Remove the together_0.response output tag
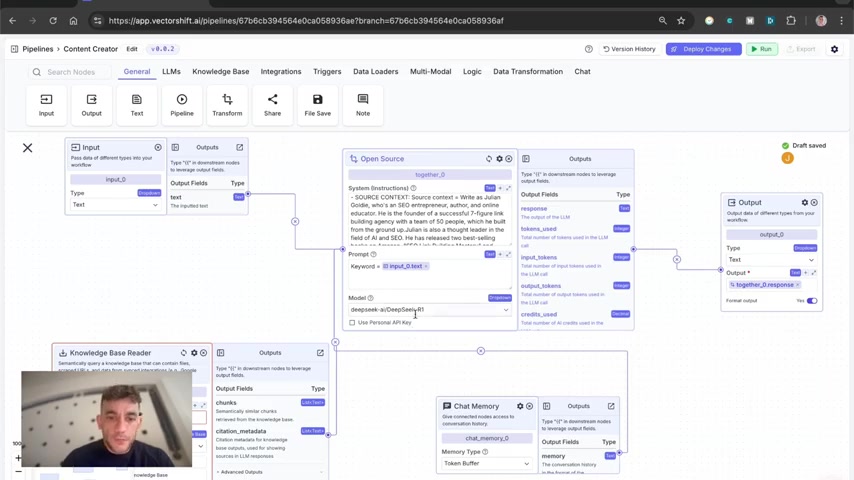 tap(798, 285)
